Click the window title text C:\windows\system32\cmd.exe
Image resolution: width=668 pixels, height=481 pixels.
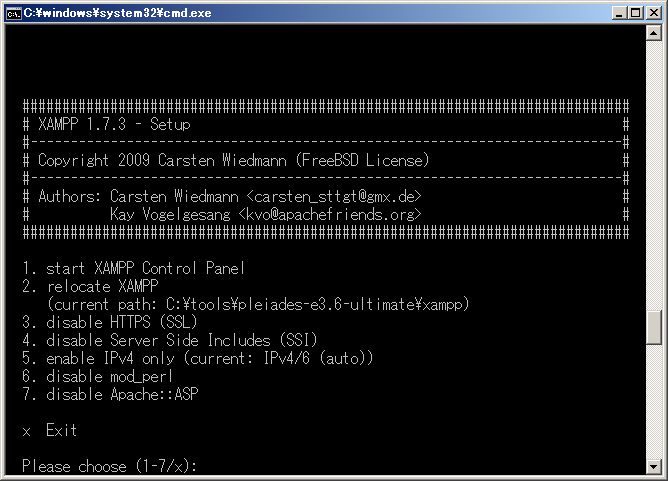tap(118, 13)
